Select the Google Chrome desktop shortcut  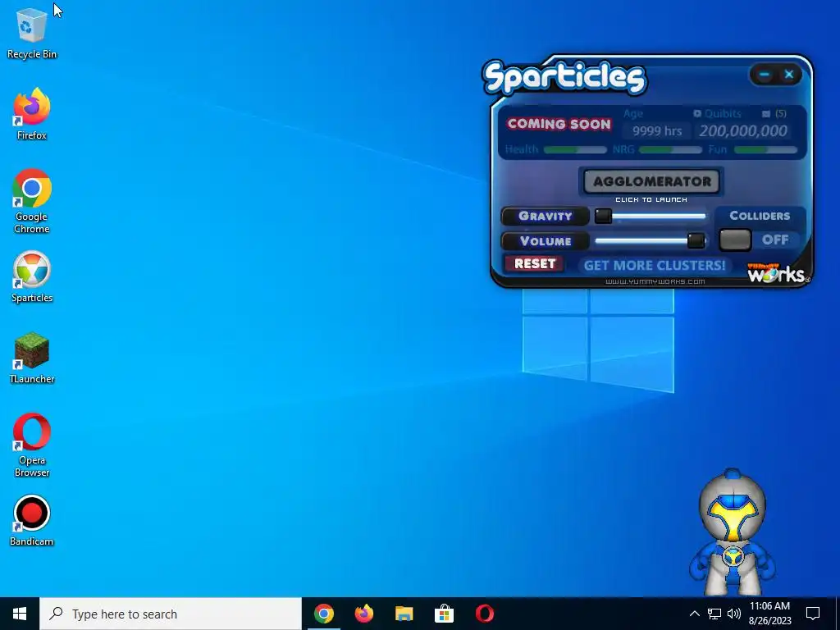pyautogui.click(x=32, y=202)
